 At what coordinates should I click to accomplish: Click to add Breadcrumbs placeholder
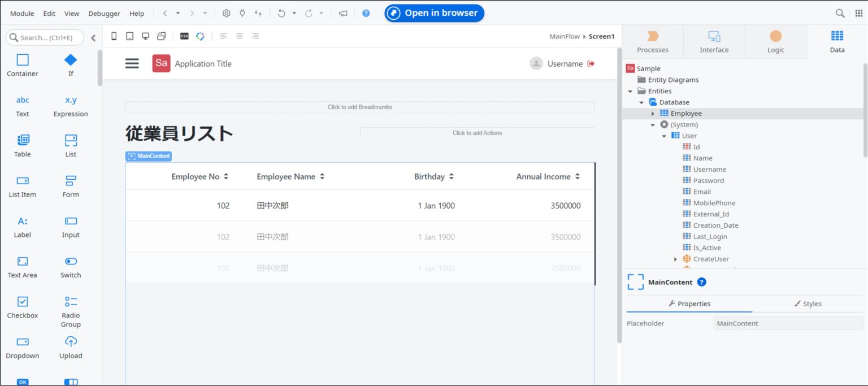(360, 107)
